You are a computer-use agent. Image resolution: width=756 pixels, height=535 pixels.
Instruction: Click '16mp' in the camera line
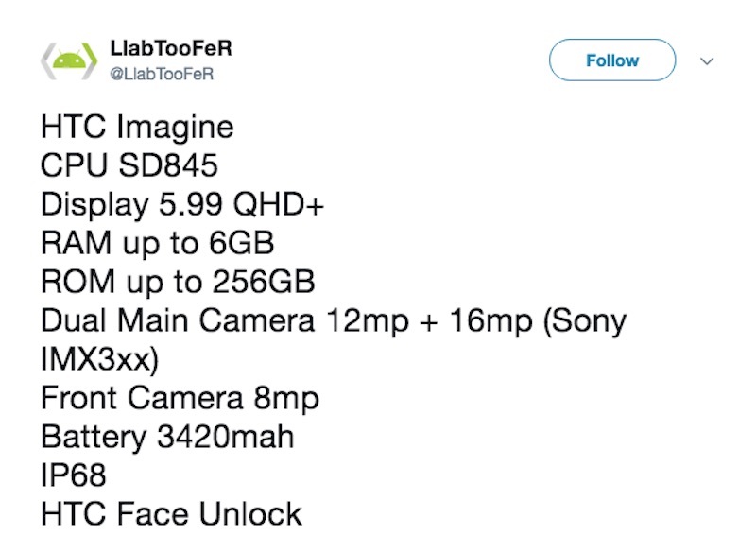tap(490, 321)
